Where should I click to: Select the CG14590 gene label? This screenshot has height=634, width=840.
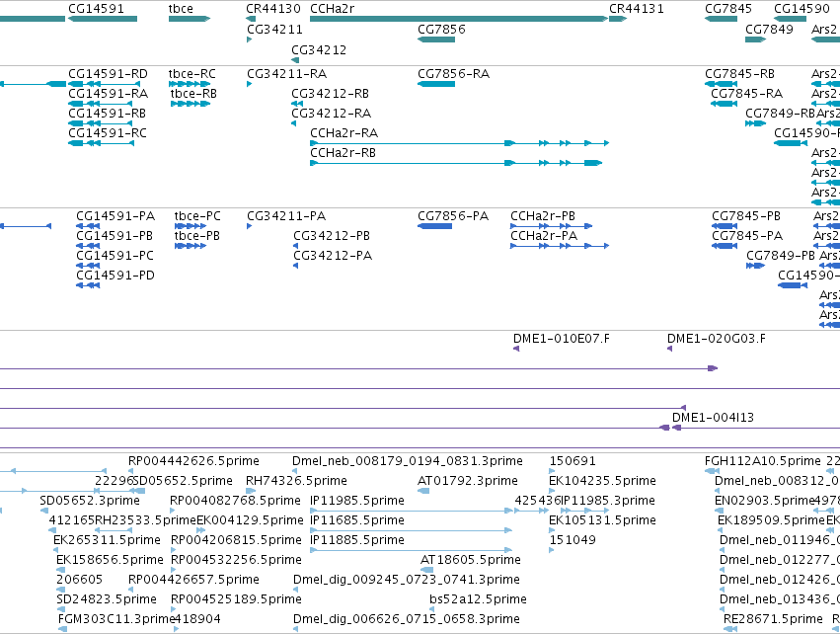(802, 9)
